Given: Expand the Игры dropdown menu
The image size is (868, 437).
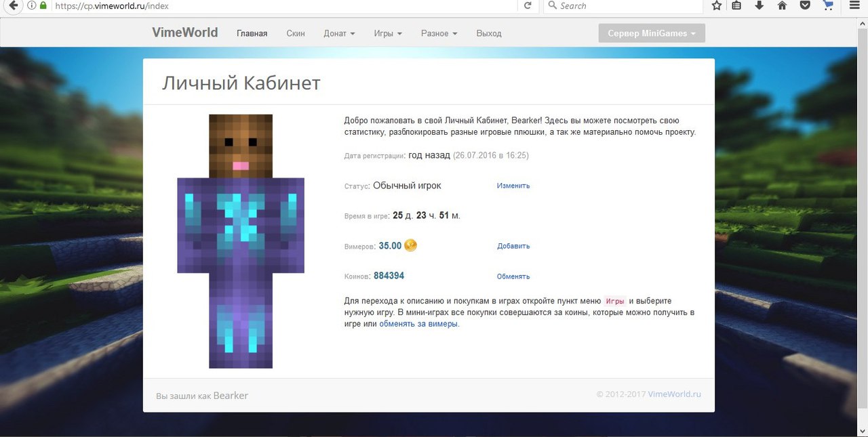Looking at the screenshot, I should pos(388,33).
